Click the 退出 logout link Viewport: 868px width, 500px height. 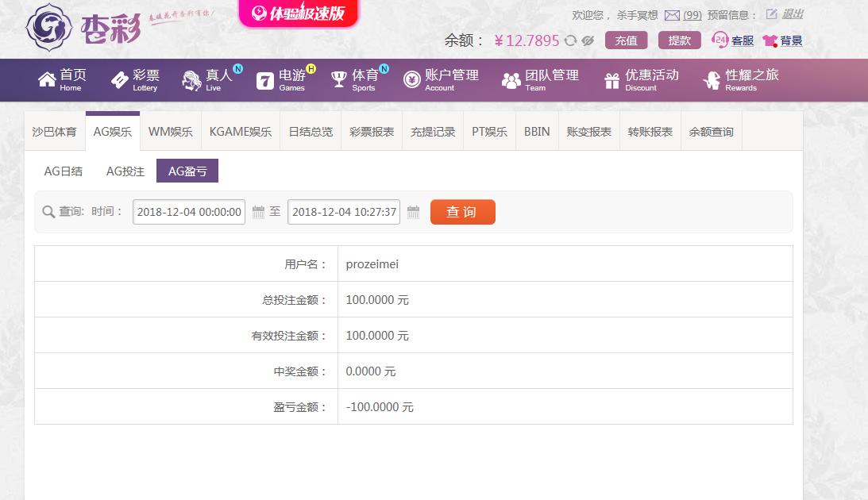[793, 14]
